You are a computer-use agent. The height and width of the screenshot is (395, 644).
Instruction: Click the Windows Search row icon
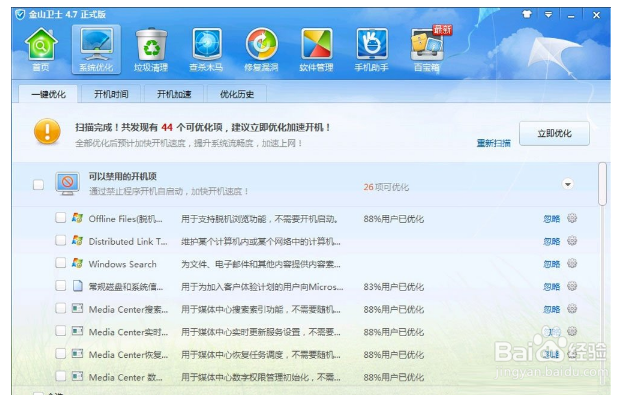pyautogui.click(x=77, y=263)
